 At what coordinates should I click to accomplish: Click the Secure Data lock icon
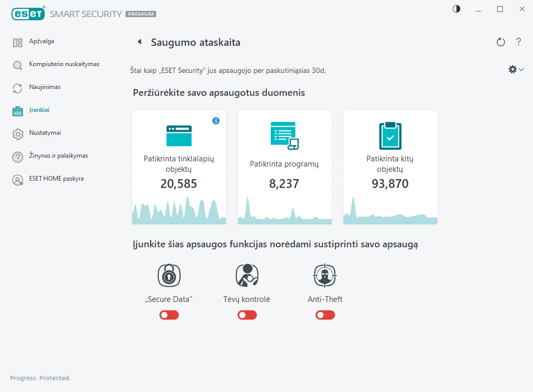(169, 275)
